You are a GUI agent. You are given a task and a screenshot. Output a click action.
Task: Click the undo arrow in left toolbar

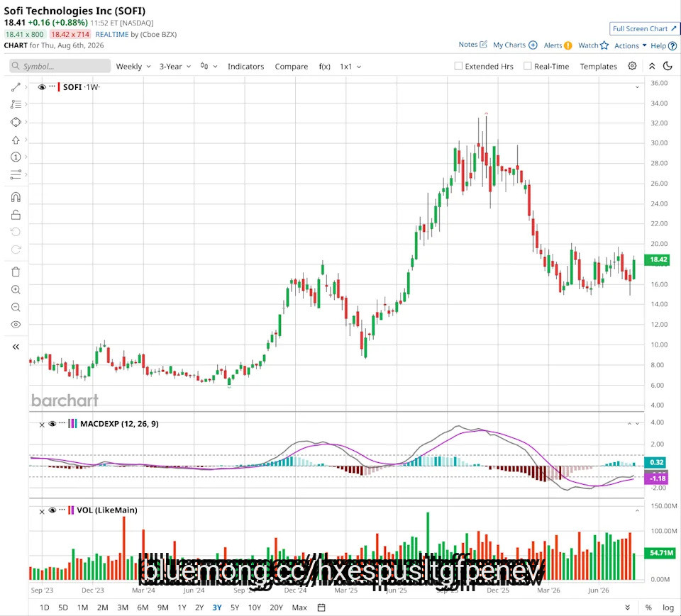(x=16, y=232)
